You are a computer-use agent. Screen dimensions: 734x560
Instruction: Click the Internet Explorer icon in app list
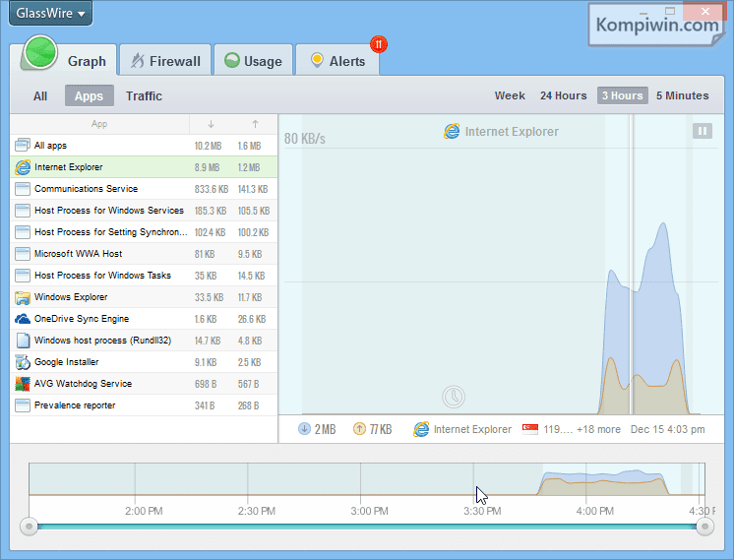click(23, 167)
